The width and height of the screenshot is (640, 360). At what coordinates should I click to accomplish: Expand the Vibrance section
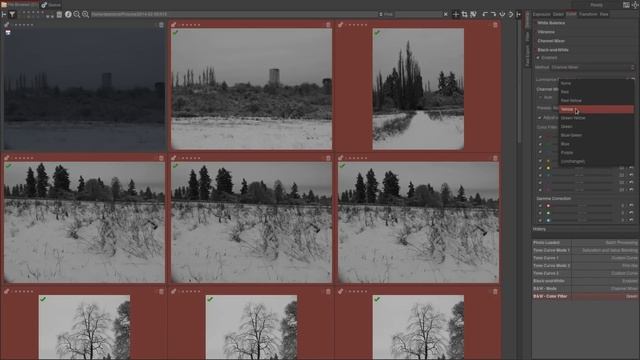click(546, 32)
